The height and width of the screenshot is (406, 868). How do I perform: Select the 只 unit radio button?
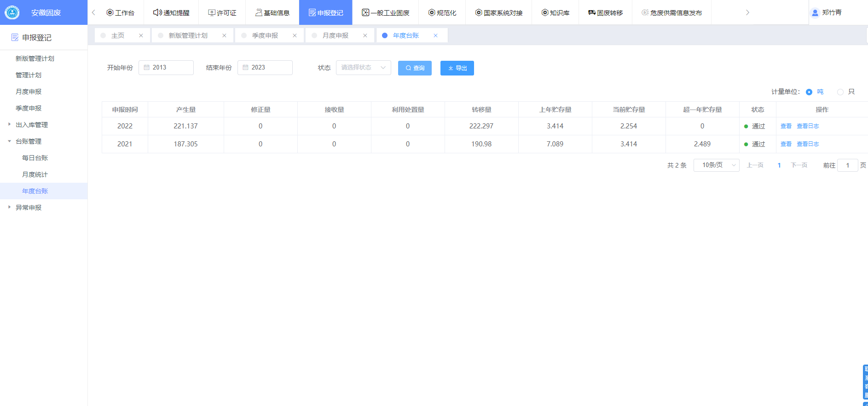(840, 92)
